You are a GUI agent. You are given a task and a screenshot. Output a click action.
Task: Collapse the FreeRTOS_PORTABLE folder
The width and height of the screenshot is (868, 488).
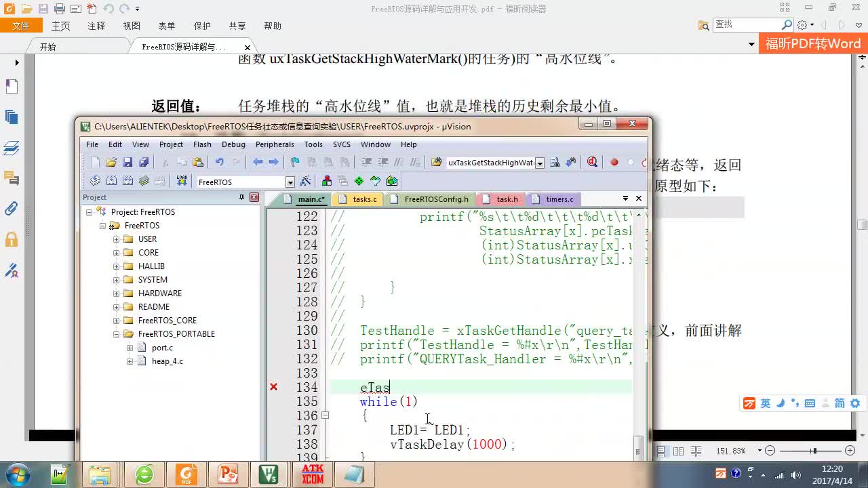click(116, 334)
